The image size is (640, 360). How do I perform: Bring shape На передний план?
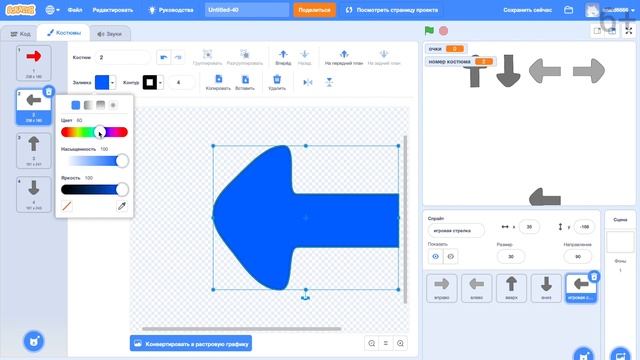[344, 57]
